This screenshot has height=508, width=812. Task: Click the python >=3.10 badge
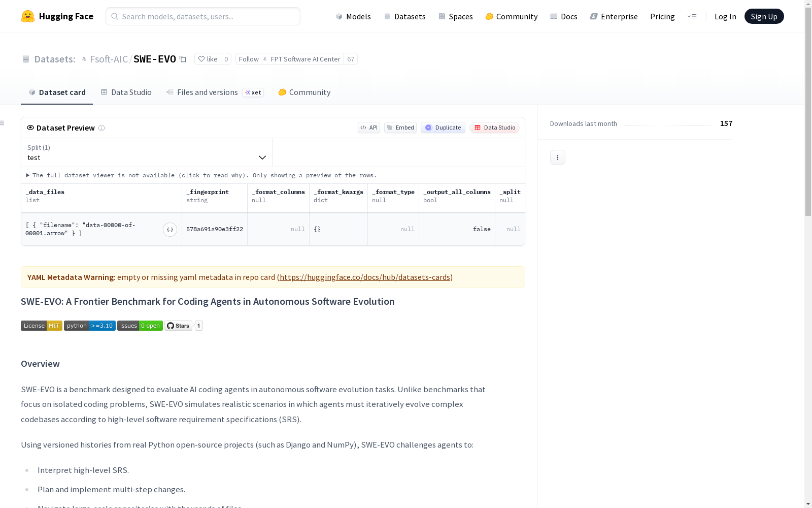coord(90,326)
